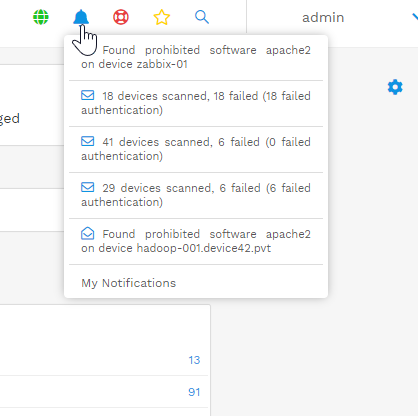Screen dimensions: 418x416
Task: Click envelope icon beside 41 devices scanned
Action: coord(88,141)
